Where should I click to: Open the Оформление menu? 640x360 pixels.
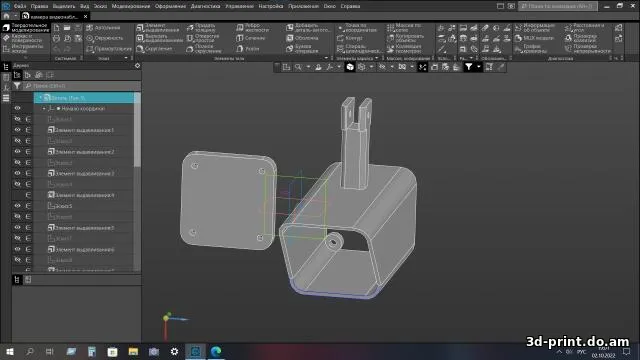(170, 6)
